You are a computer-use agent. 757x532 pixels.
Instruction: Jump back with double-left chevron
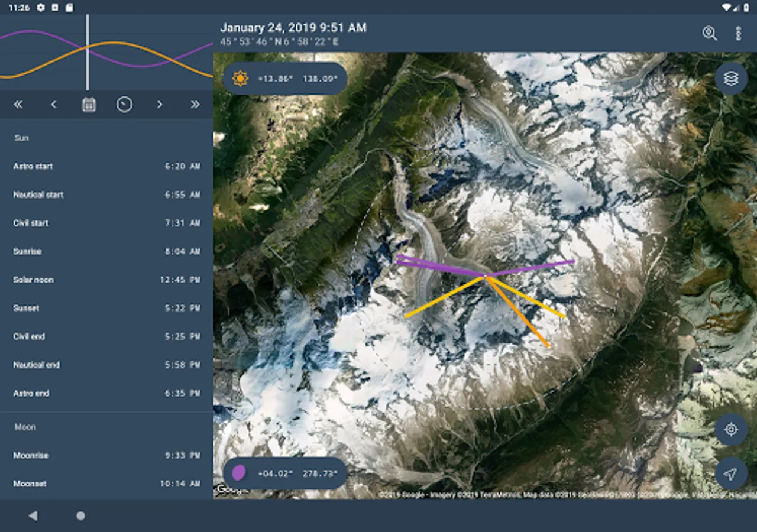(18, 105)
